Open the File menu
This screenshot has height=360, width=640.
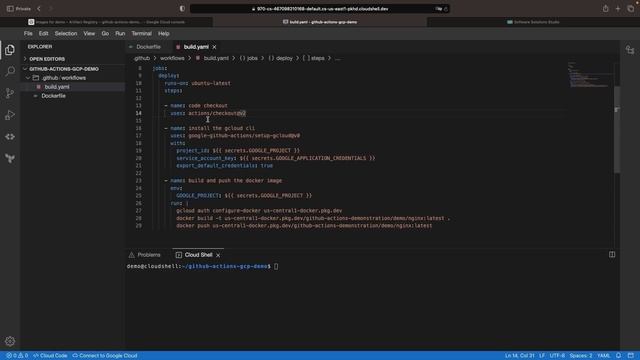(28, 33)
